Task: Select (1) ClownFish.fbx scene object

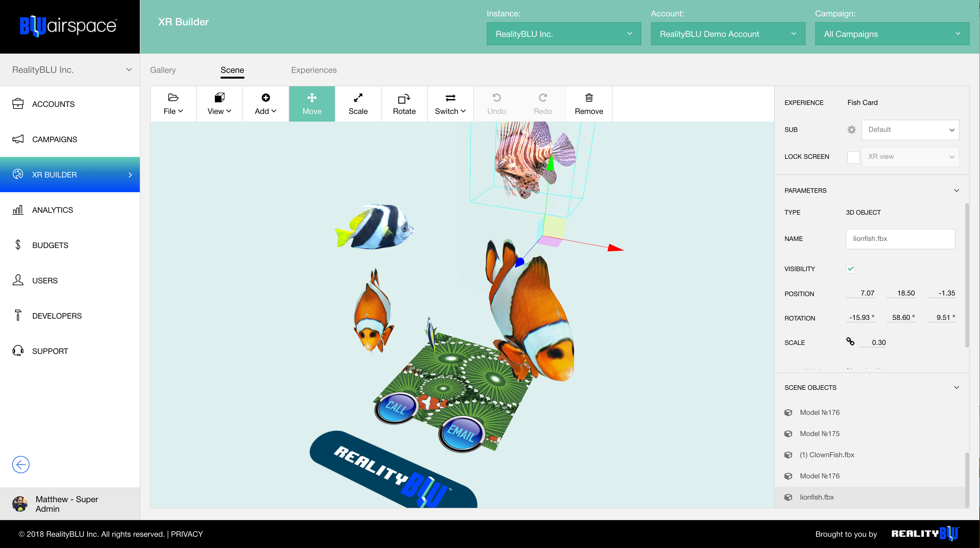Action: pyautogui.click(x=827, y=455)
